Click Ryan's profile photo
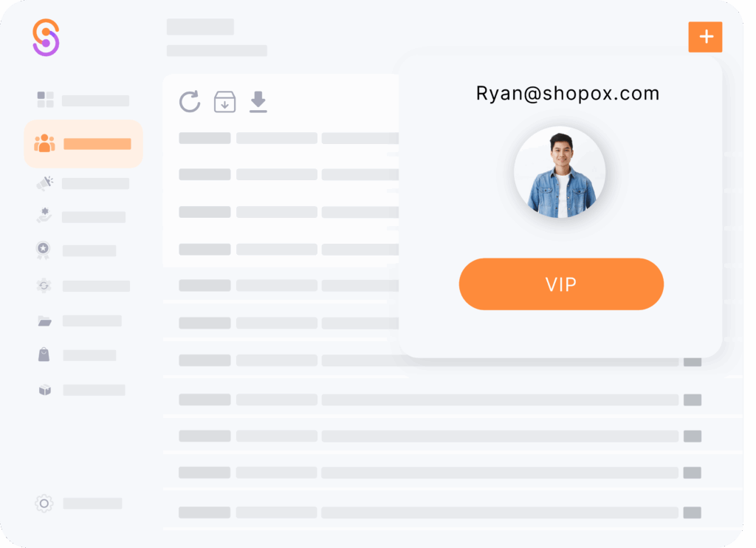Viewport: 756px width, 548px height. pyautogui.click(x=560, y=172)
